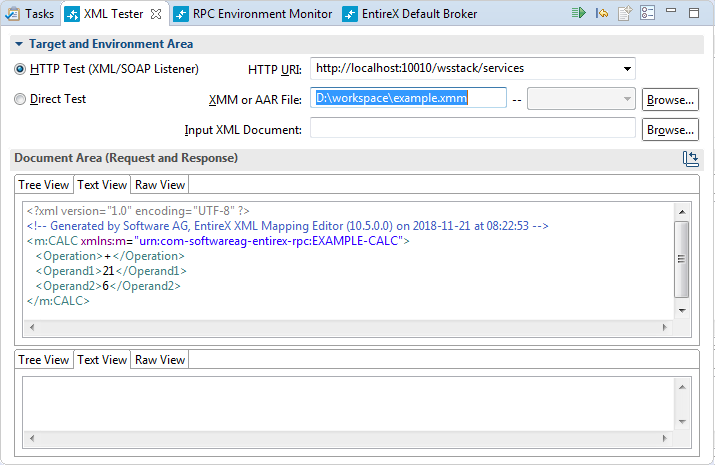Click Document Area (Request and Response) heading

point(126,158)
